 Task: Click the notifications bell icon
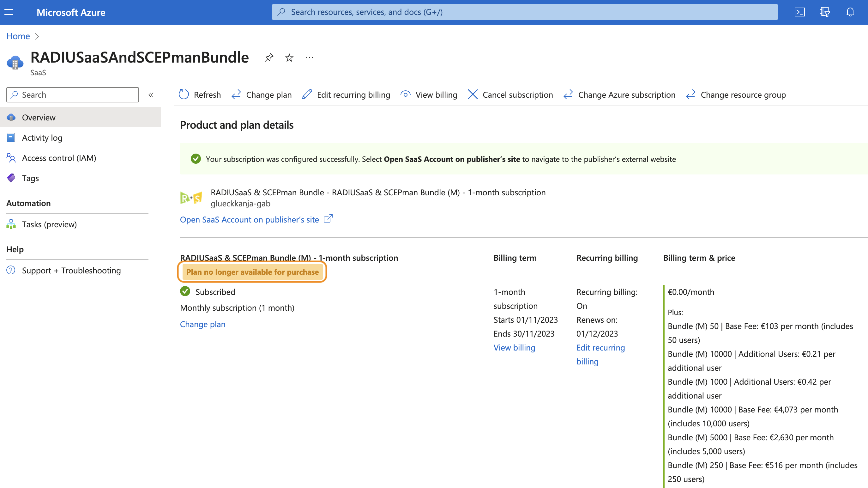click(850, 12)
